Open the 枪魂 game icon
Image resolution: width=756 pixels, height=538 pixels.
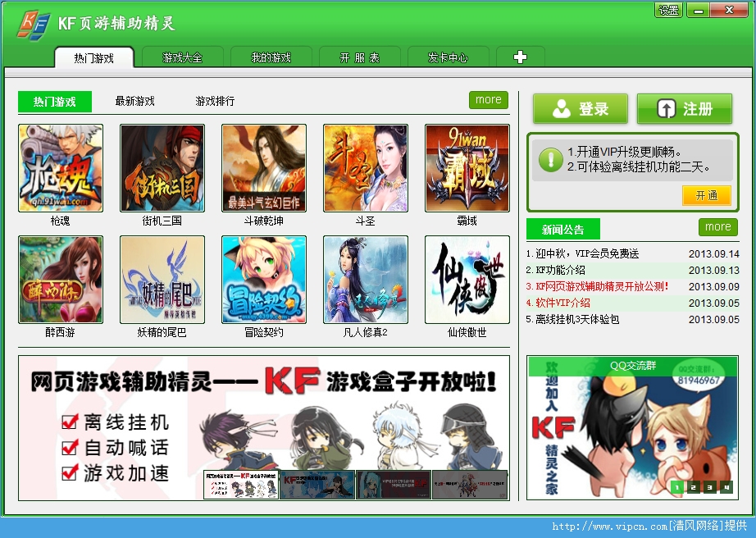tap(61, 168)
